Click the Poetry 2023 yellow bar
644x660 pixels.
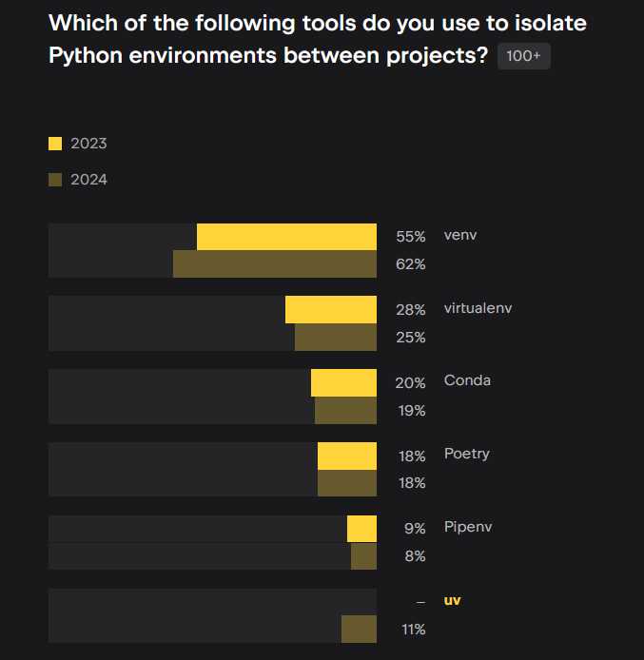pyautogui.click(x=347, y=456)
